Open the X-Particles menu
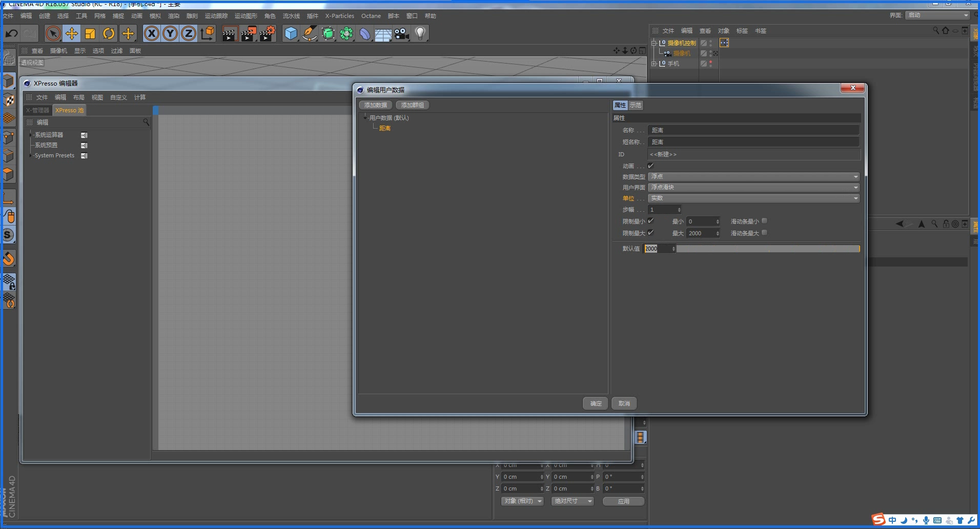This screenshot has height=529, width=980. [339, 16]
